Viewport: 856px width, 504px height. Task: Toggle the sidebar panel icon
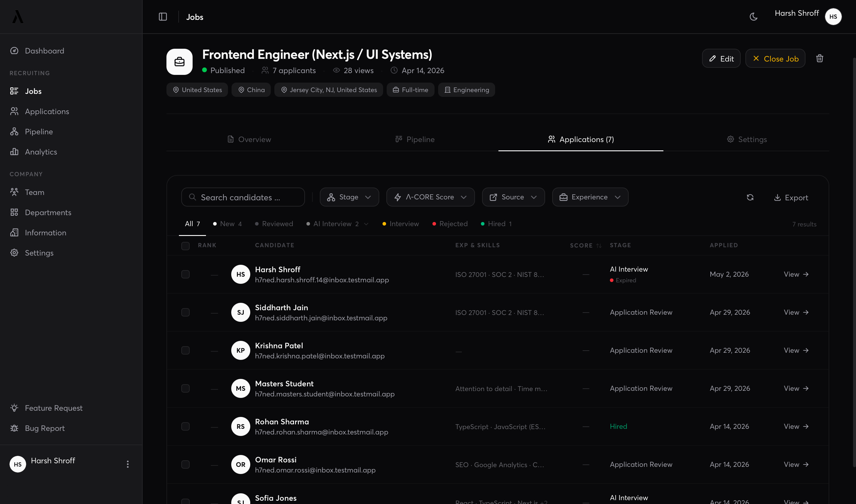163,17
